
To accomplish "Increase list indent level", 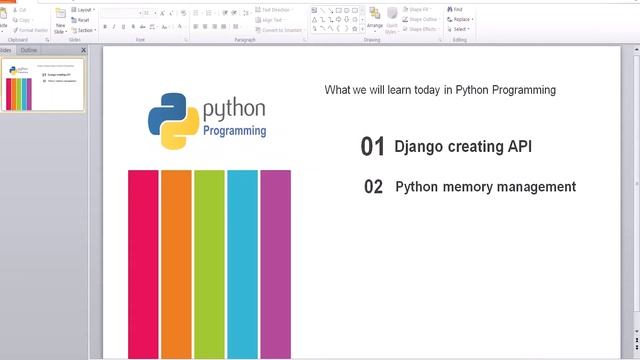I will (234, 13).
